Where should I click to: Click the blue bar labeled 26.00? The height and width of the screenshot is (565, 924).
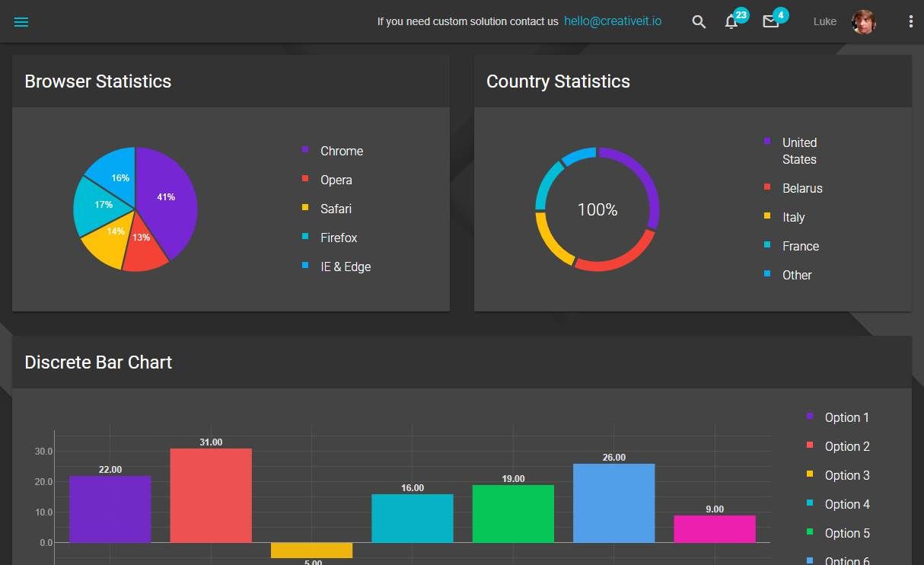click(x=614, y=503)
